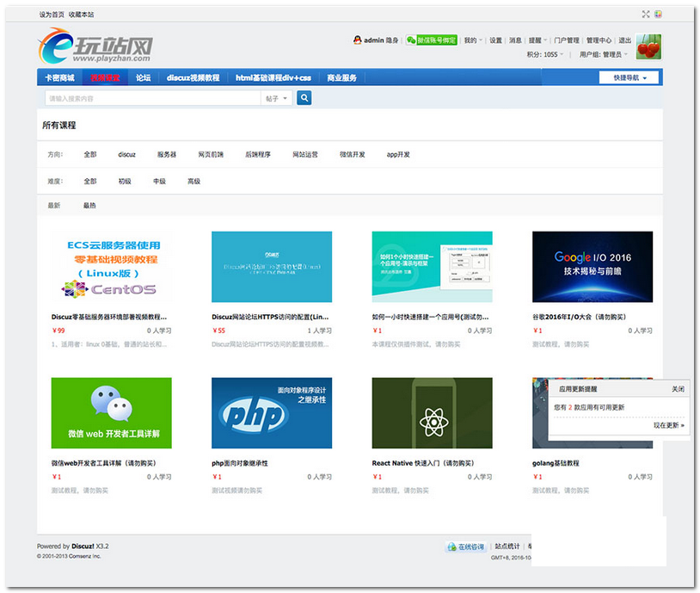
Task: Open the golang基础教程 course title
Action: [x=556, y=463]
